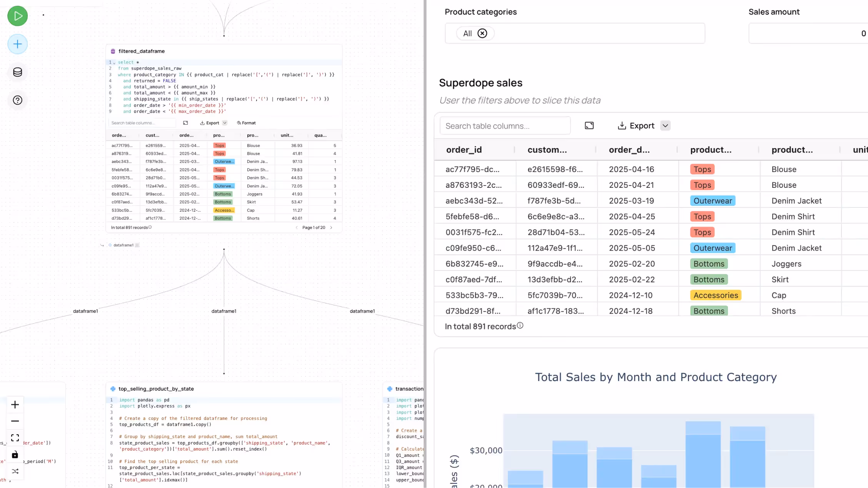Screen dimensions: 868x488
Task: Click Format in filtered_dataframe toolbar
Action: point(246,123)
